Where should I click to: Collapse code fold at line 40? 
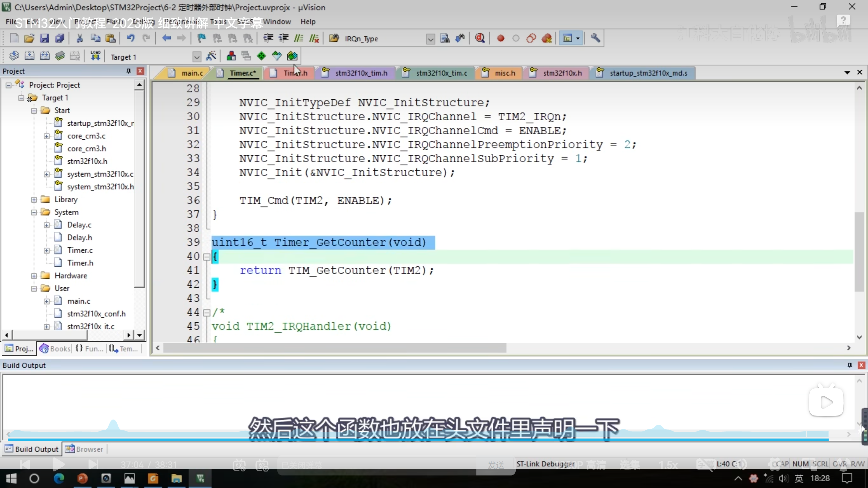(206, 257)
